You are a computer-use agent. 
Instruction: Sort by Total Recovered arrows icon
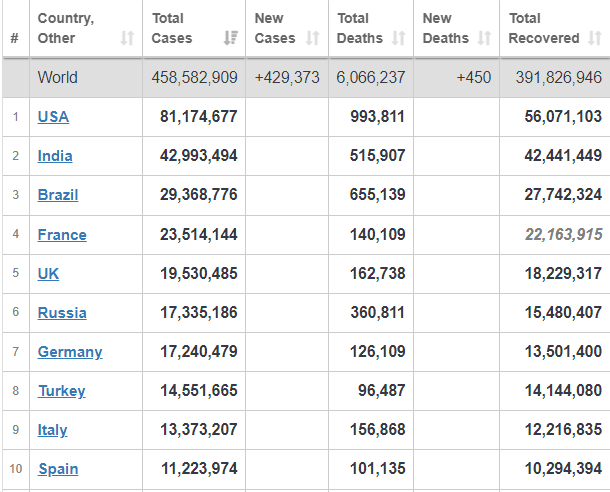click(x=595, y=38)
